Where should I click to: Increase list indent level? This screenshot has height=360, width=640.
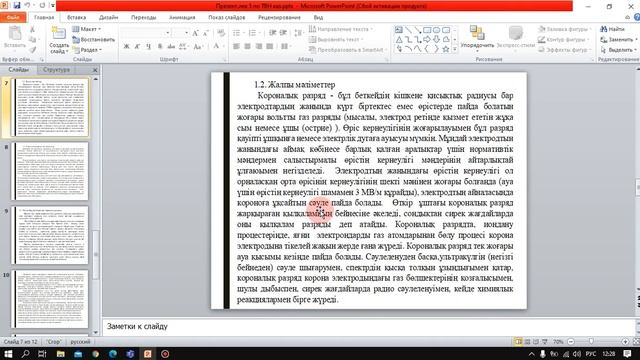coord(283,33)
